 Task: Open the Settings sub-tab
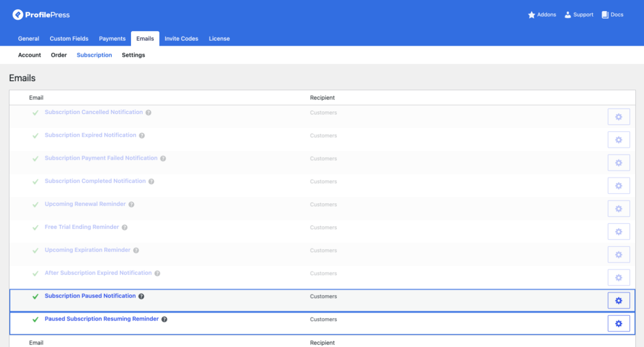click(x=134, y=55)
